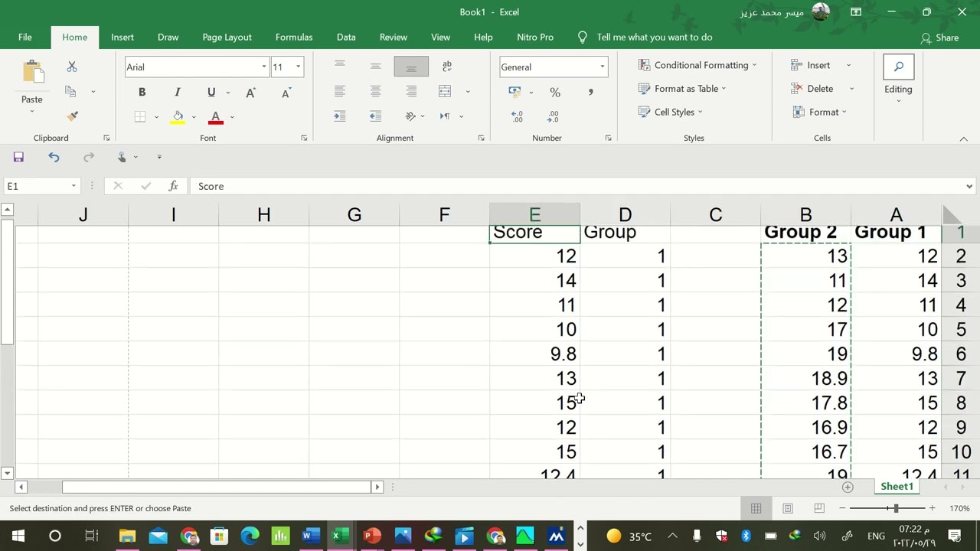This screenshot has height=551, width=980.
Task: Switch to the Nitro Pro tab
Action: 535,37
